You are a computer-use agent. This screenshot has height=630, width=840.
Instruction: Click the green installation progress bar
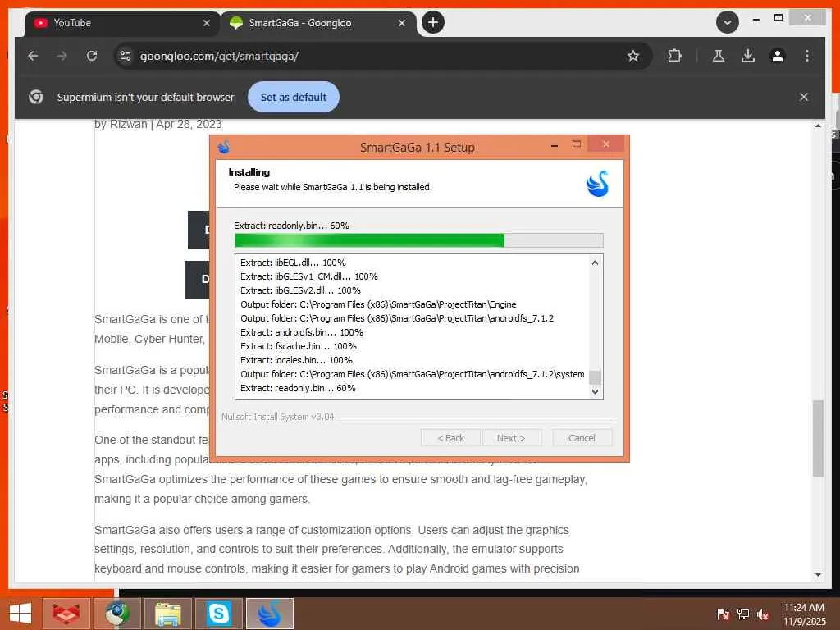coord(419,240)
